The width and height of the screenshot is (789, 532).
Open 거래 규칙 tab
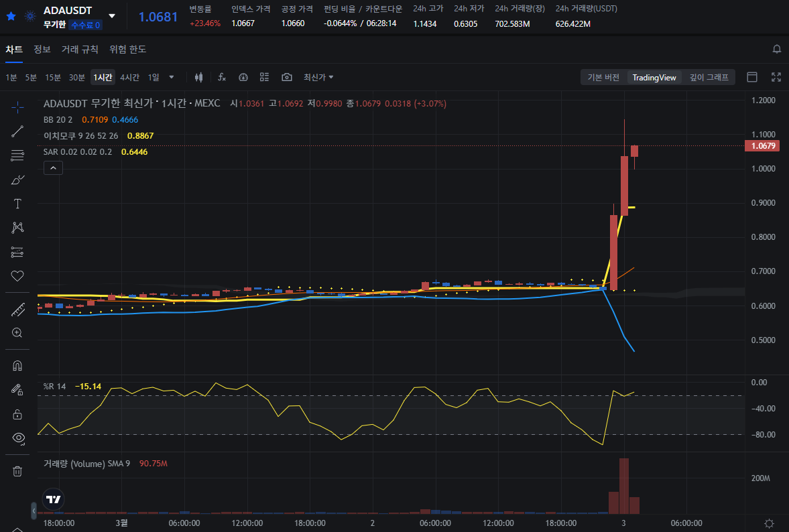tap(80, 50)
